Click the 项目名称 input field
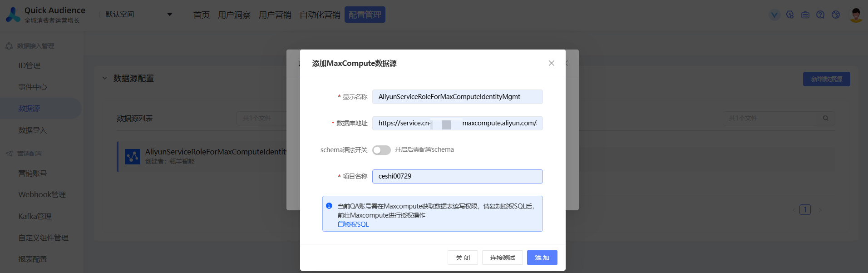The height and width of the screenshot is (273, 868). (458, 176)
